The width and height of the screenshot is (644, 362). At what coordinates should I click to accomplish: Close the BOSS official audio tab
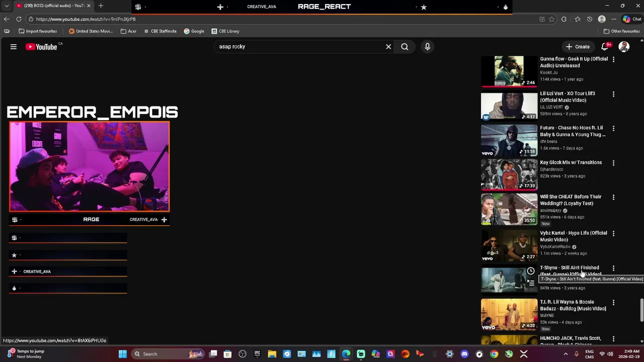(x=89, y=6)
